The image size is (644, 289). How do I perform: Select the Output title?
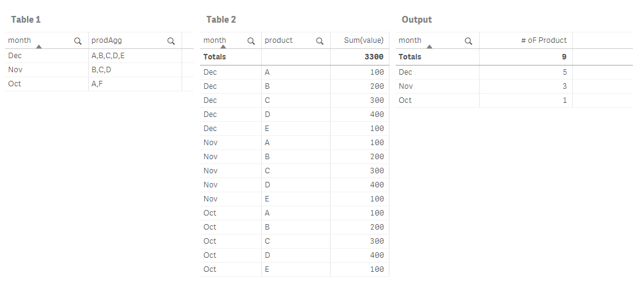416,20
